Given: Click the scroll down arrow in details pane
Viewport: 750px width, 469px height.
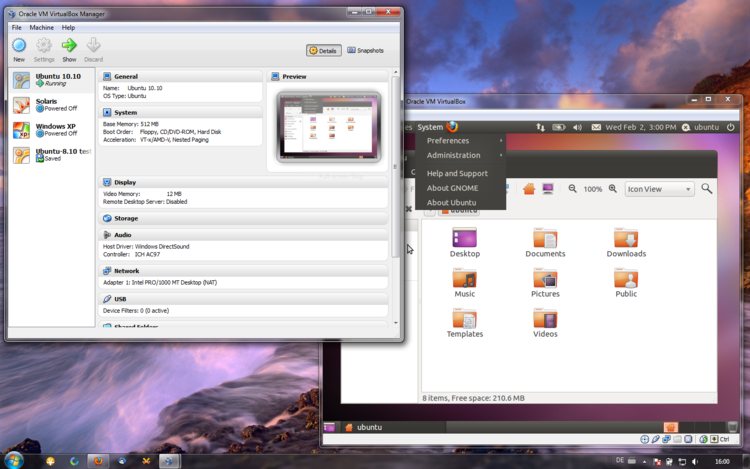Looking at the screenshot, I should click(x=396, y=323).
